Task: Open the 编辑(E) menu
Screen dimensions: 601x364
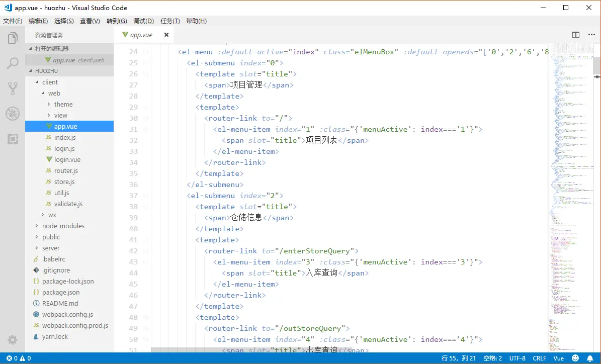Action: (38, 21)
